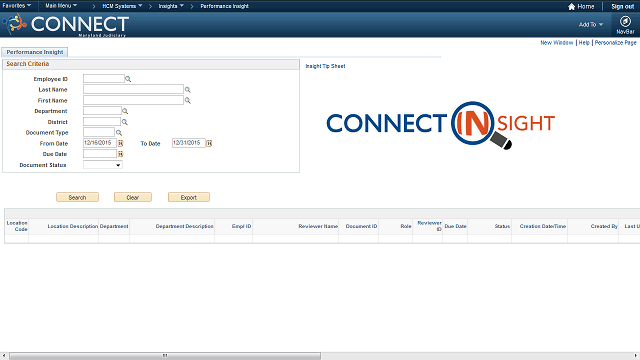Focus the District input field
The height and width of the screenshot is (360, 640).
102,122
